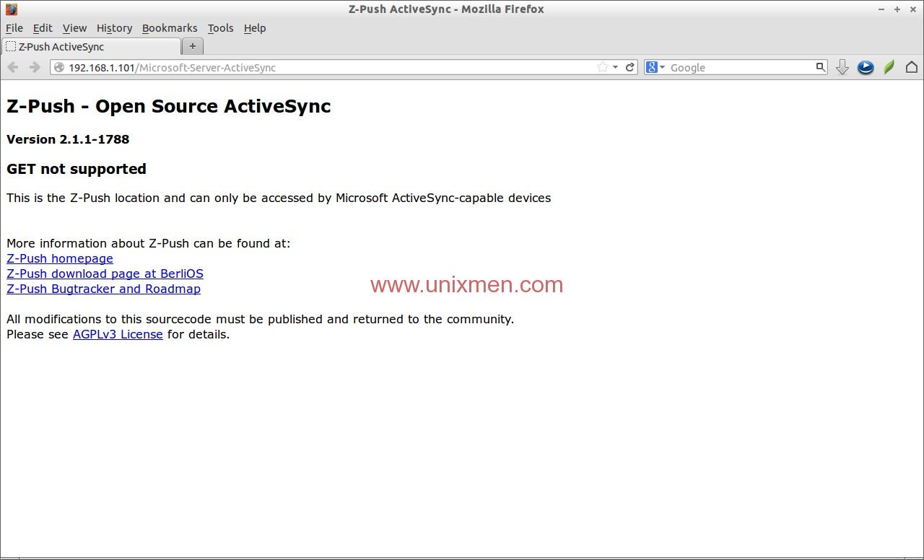Click the GET not supported heading
Image resolution: width=924 pixels, height=560 pixels.
(77, 169)
